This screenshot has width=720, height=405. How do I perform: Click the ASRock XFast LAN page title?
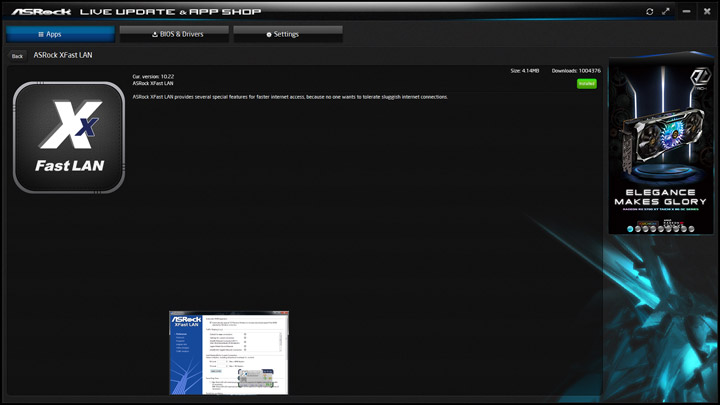(63, 55)
